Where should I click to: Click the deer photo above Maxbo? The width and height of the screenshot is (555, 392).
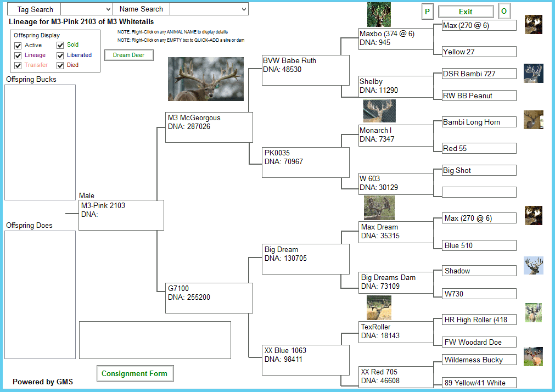click(x=379, y=15)
